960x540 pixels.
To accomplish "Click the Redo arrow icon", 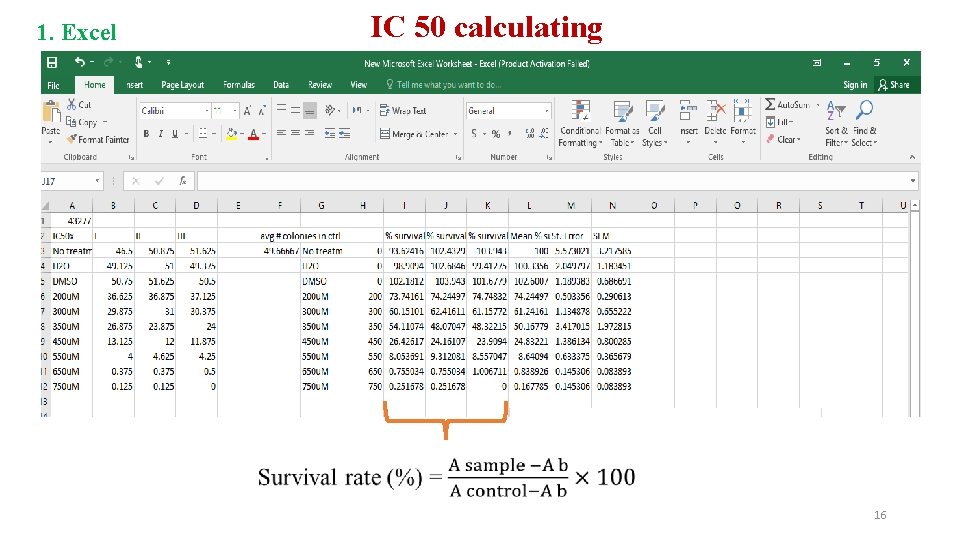I will click(x=108, y=62).
